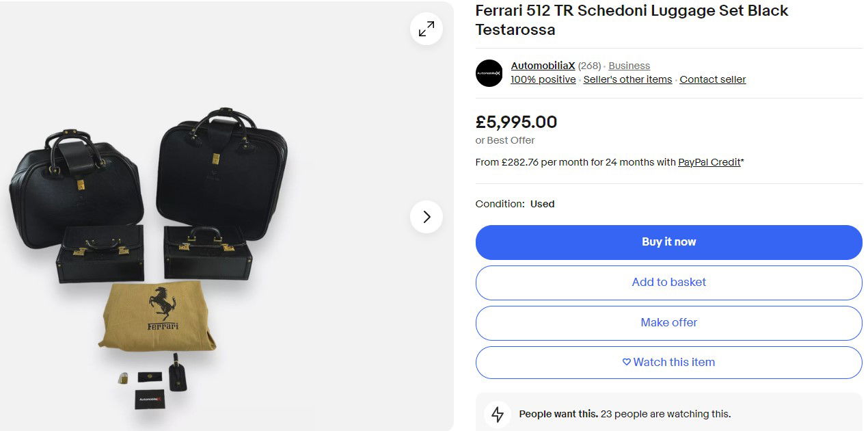Viewport: 868px width, 431px height.
Task: Show the next product photo
Action: (x=426, y=217)
